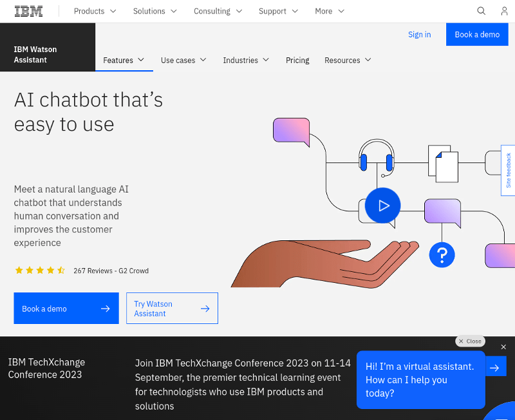Open the user profile icon
The image size is (515, 420).
(504, 11)
